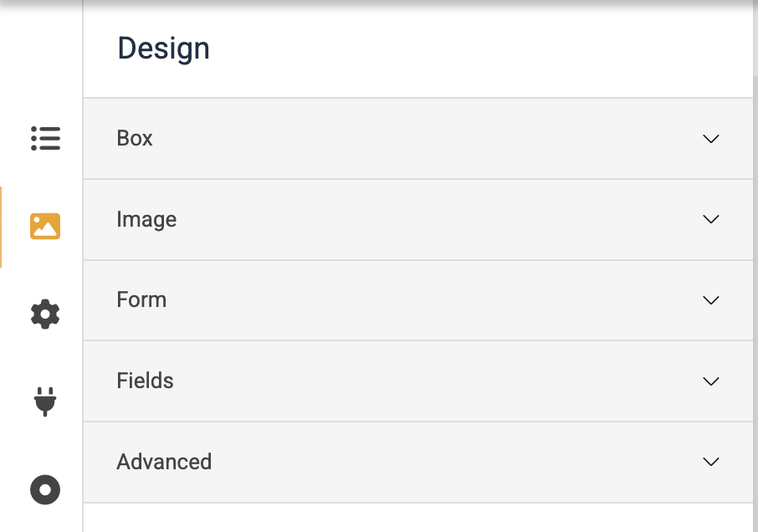Click the Image section label
This screenshot has width=758, height=532.
coord(146,219)
